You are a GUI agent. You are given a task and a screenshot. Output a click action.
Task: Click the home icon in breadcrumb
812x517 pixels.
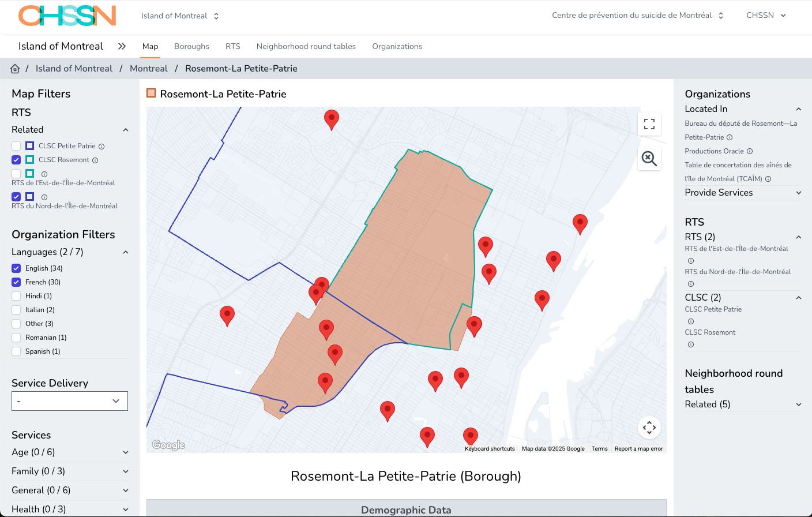15,69
